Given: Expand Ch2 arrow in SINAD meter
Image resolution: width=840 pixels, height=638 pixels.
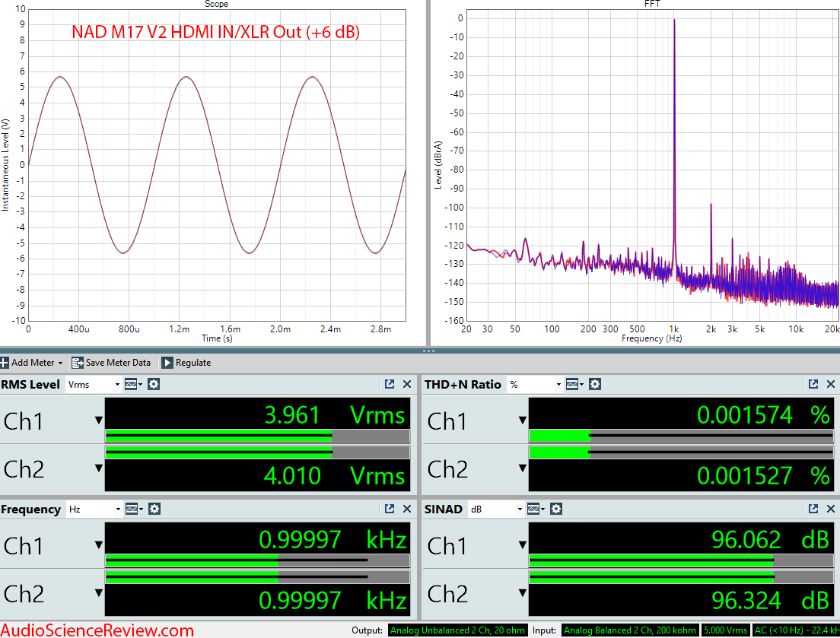Looking at the screenshot, I should tap(522, 593).
